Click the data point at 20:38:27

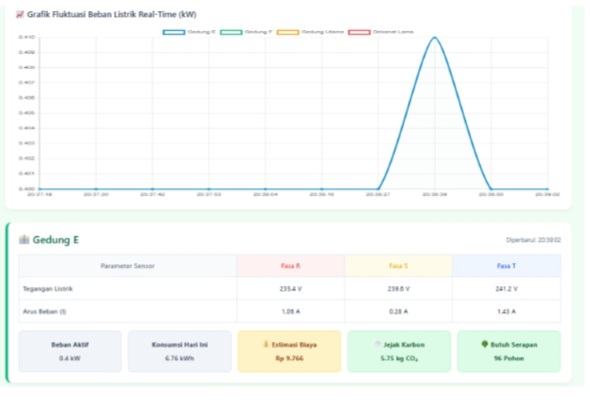point(378,189)
